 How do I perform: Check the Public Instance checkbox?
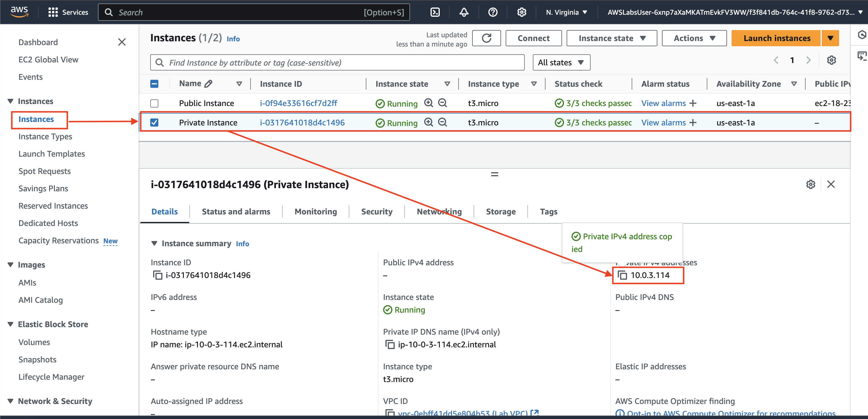[154, 103]
